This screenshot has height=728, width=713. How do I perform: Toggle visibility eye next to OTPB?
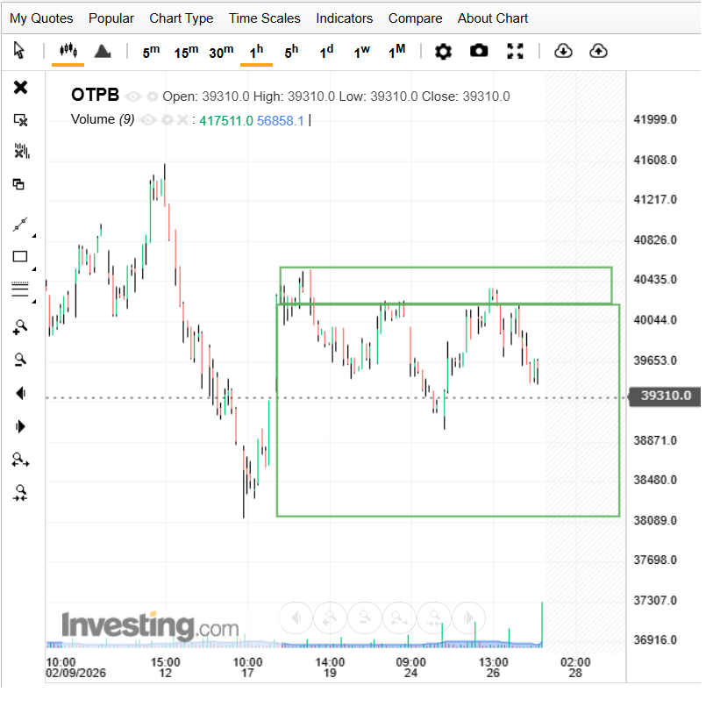coord(132,96)
